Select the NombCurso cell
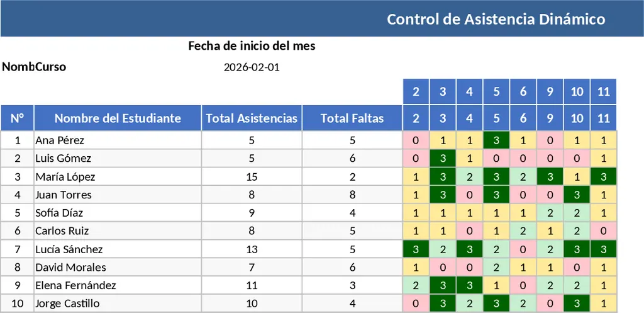The height and width of the screenshot is (313, 644). [x=34, y=67]
